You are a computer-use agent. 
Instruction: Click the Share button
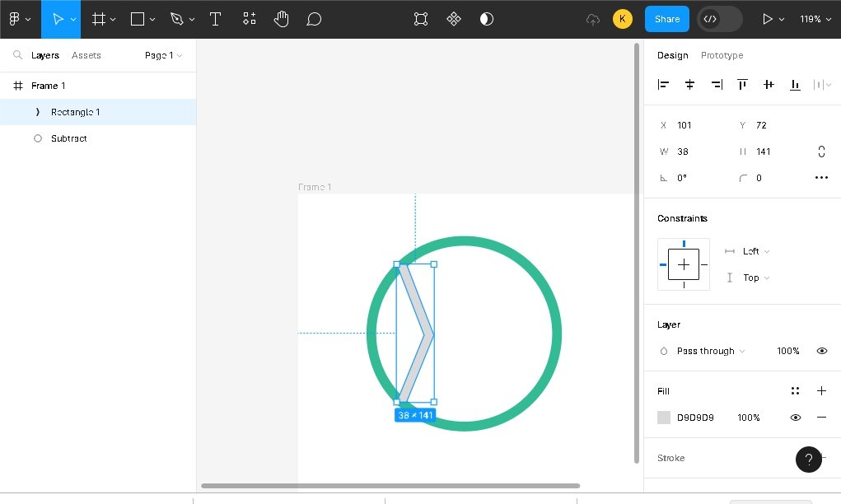667,19
